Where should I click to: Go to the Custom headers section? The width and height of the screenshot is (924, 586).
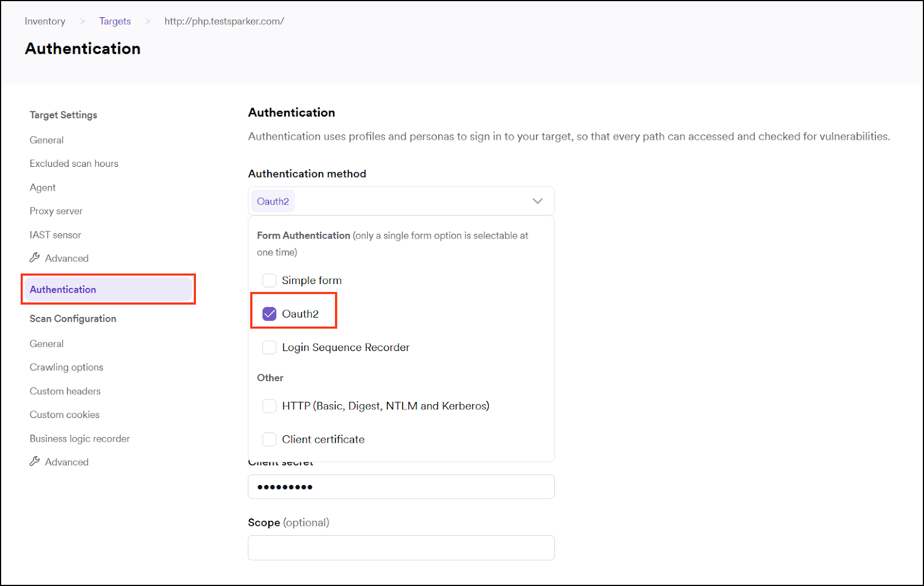point(65,391)
